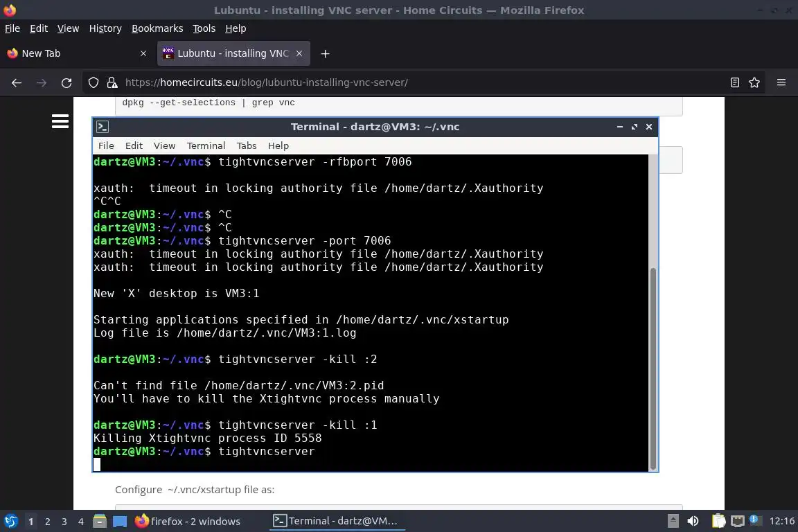
Task: Open the Firefox application menu
Action: (x=781, y=82)
